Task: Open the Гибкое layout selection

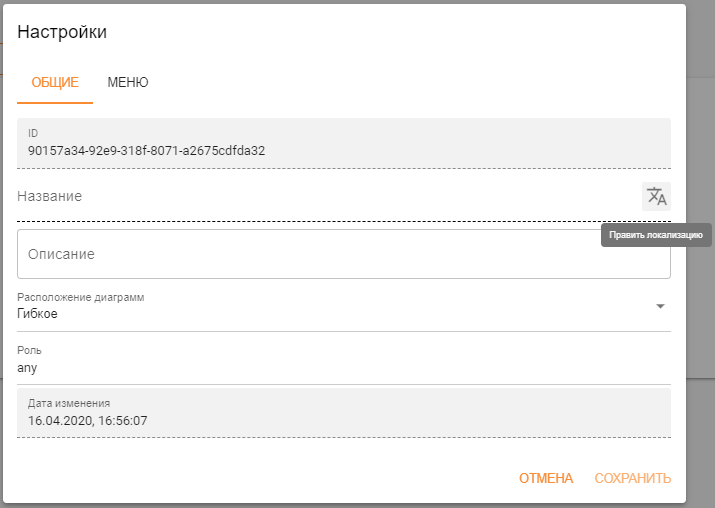Action: tap(37, 314)
